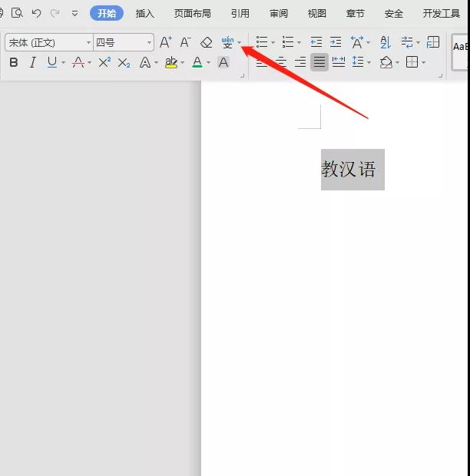
Task: Underline the selected text
Action: click(52, 62)
